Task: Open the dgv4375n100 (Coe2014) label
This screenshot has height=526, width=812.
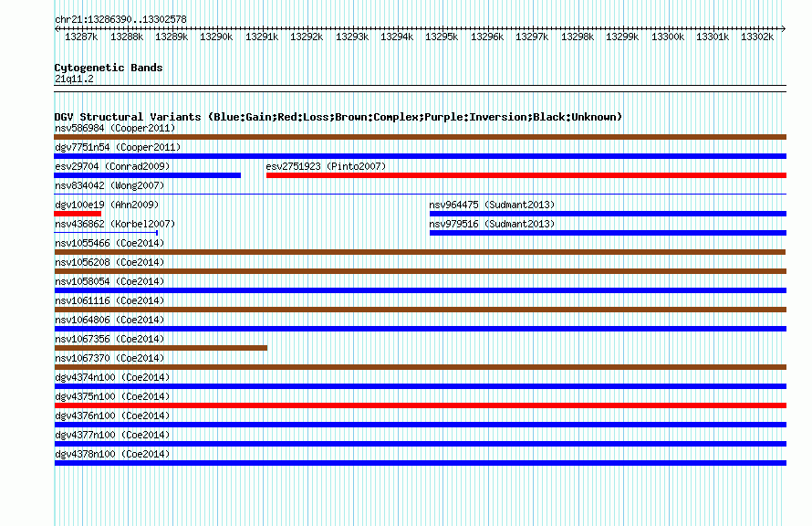Action: click(x=112, y=396)
